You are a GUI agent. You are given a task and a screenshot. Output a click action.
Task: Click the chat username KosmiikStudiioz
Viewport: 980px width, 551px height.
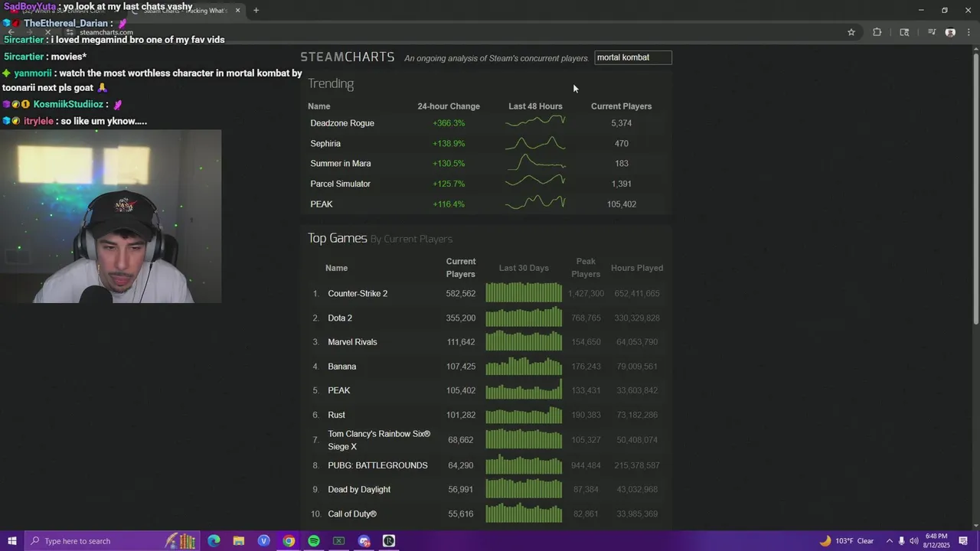pyautogui.click(x=68, y=104)
